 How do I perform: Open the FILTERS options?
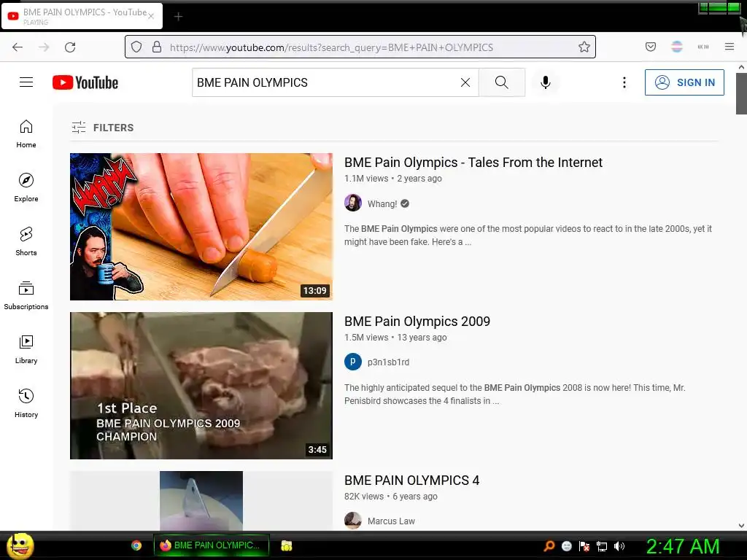pos(103,128)
